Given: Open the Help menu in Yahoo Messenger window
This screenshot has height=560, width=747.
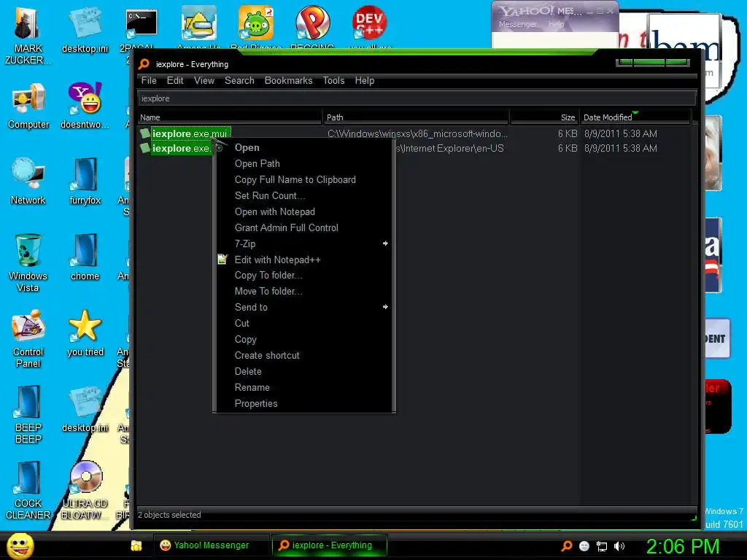Looking at the screenshot, I should (556, 24).
